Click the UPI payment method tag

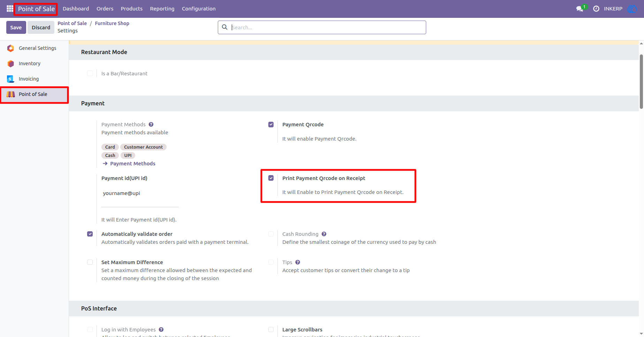coord(128,155)
